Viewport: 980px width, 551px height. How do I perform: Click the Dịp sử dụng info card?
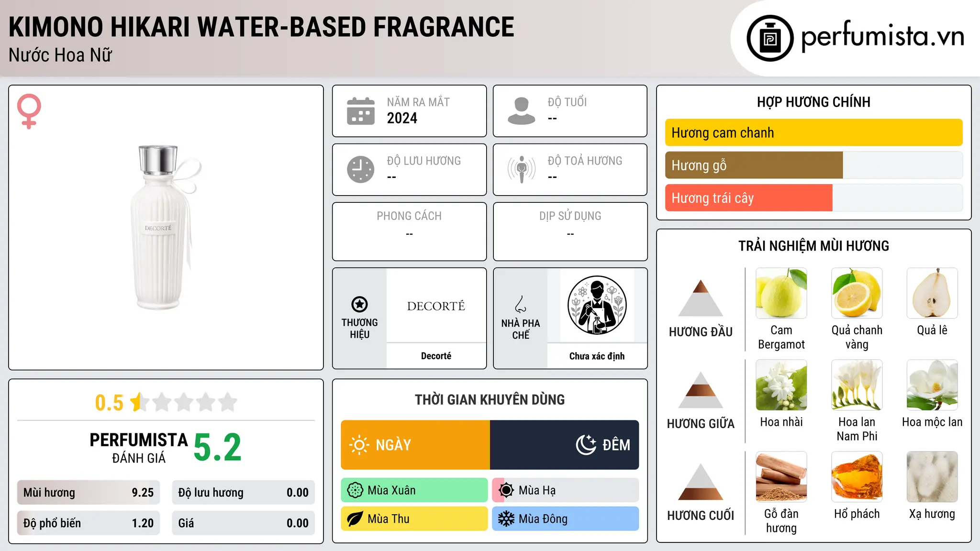click(570, 231)
